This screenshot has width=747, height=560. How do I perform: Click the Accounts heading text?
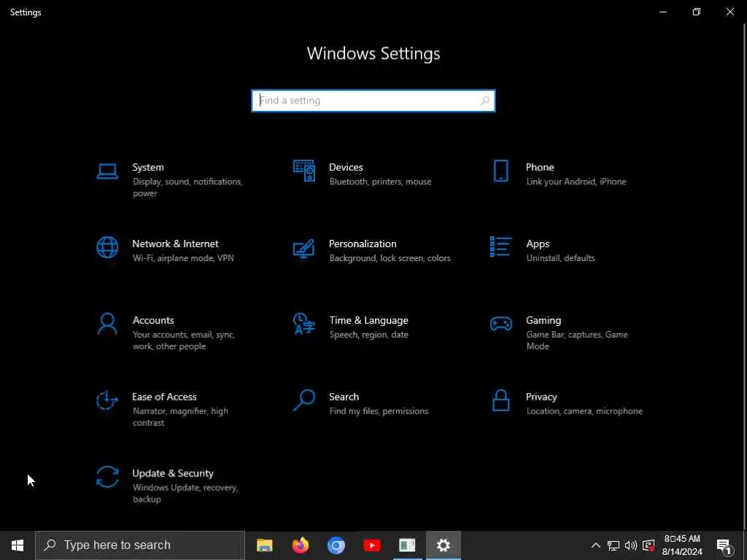(x=153, y=321)
